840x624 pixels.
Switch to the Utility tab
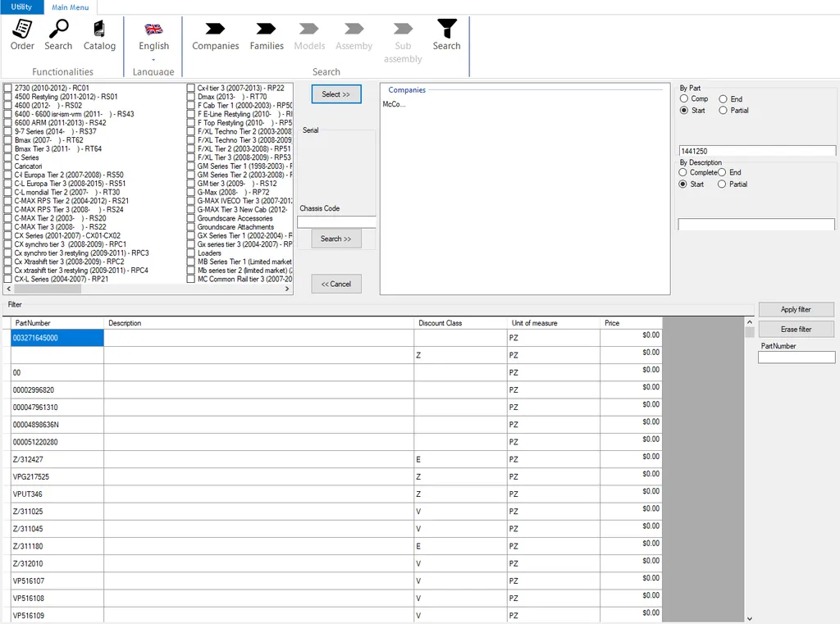tap(21, 7)
